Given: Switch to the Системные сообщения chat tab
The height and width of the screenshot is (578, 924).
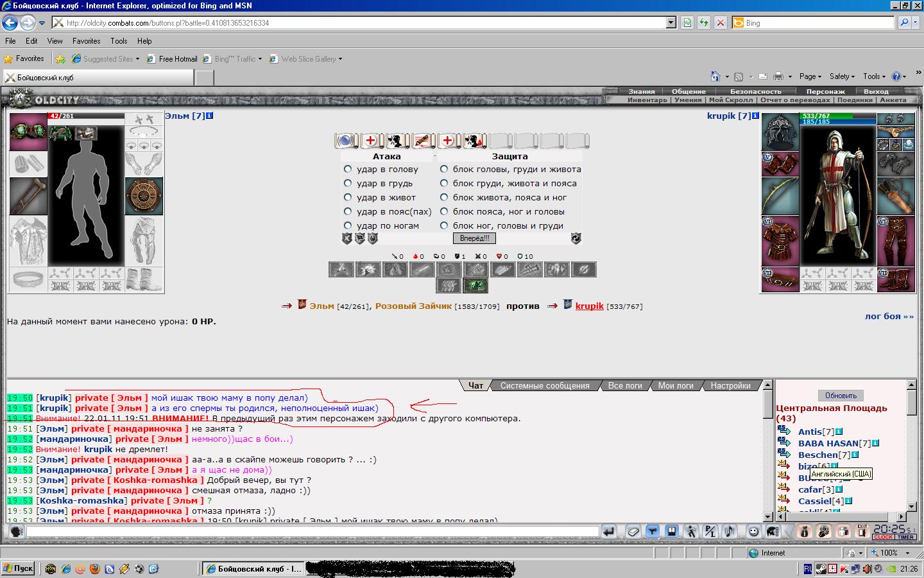Looking at the screenshot, I should click(x=545, y=385).
